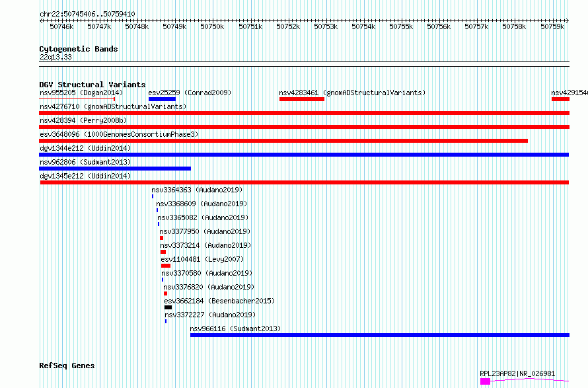Image resolution: width=588 pixels, height=388 pixels.
Task: Select the 22q13.33 cytogenetic band label
Action: [x=55, y=57]
